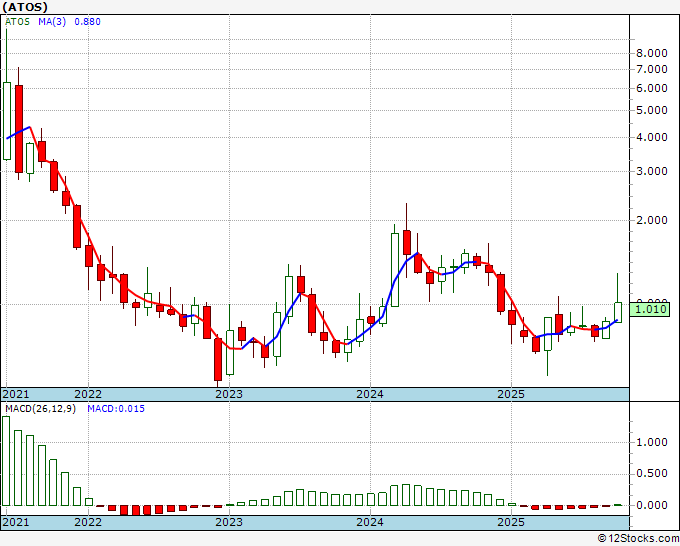Select the 2023 marker on price timeline
Viewport: 680px width, 546px height.
point(229,394)
